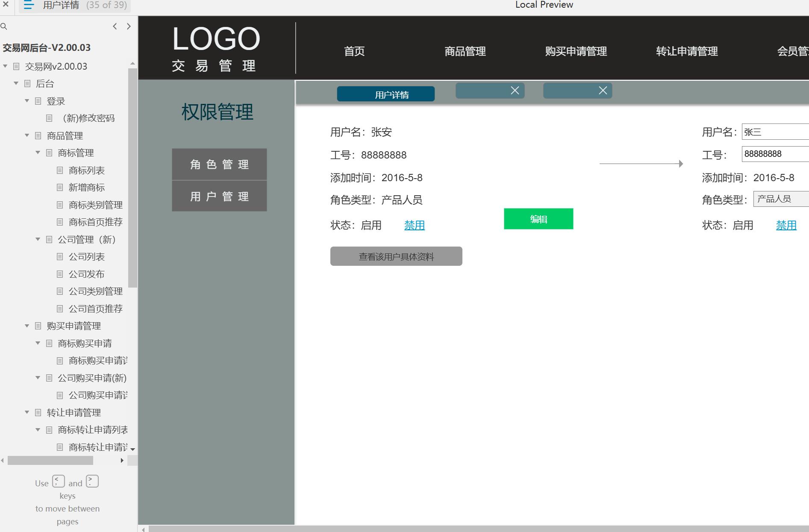The width and height of the screenshot is (809, 532).
Task: Close the third tab with its X
Action: pos(603,91)
